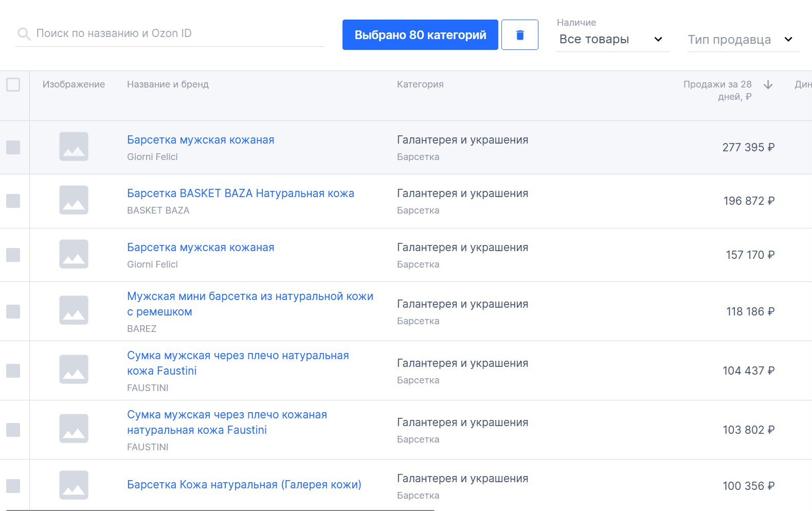The image size is (812, 511).
Task: Open the Тип продавца dropdown
Action: (x=743, y=40)
